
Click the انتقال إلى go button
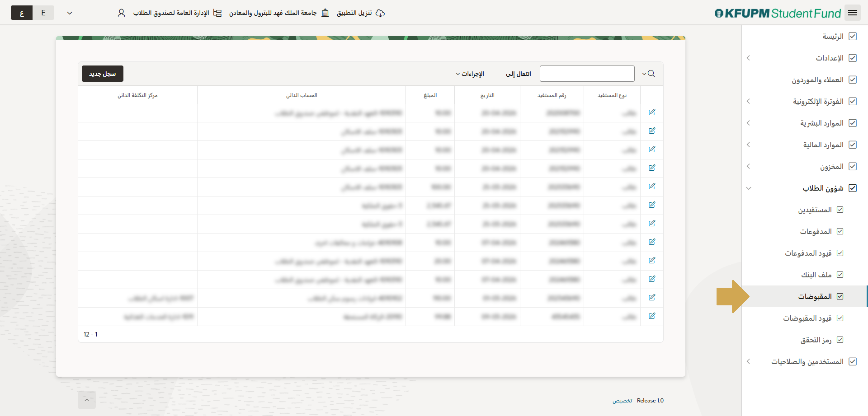[x=519, y=74]
